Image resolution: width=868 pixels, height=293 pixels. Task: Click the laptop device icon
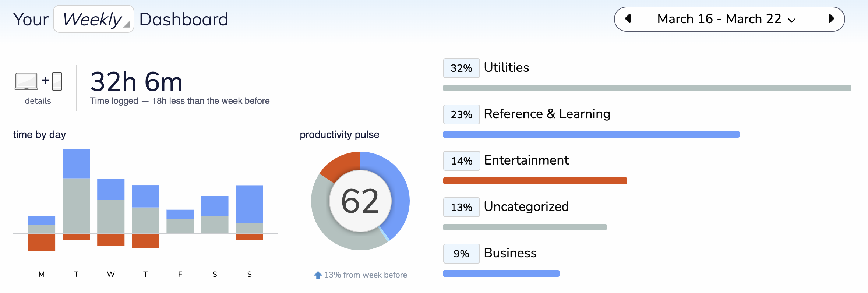pyautogui.click(x=26, y=81)
